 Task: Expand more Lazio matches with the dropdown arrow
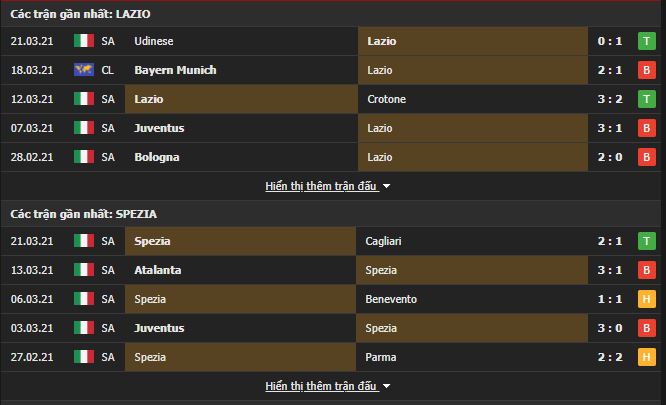(387, 186)
